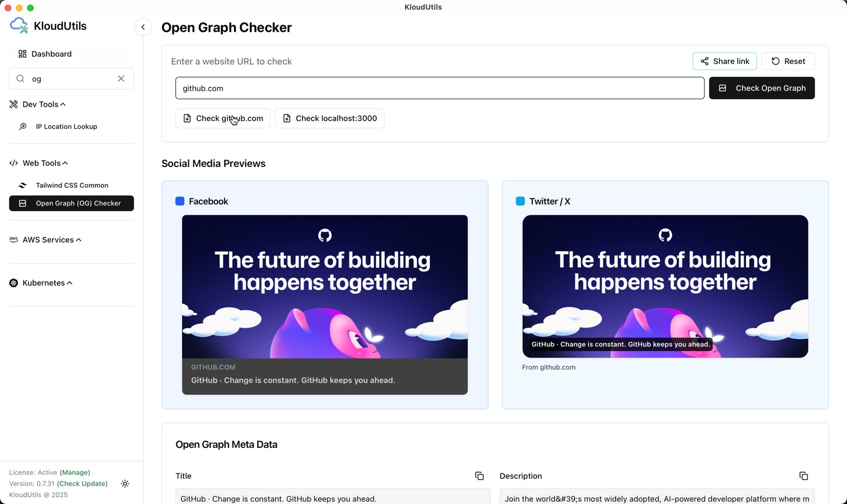Screen dimensions: 847x504
Task: Focus the website URL input field
Action: (439, 88)
